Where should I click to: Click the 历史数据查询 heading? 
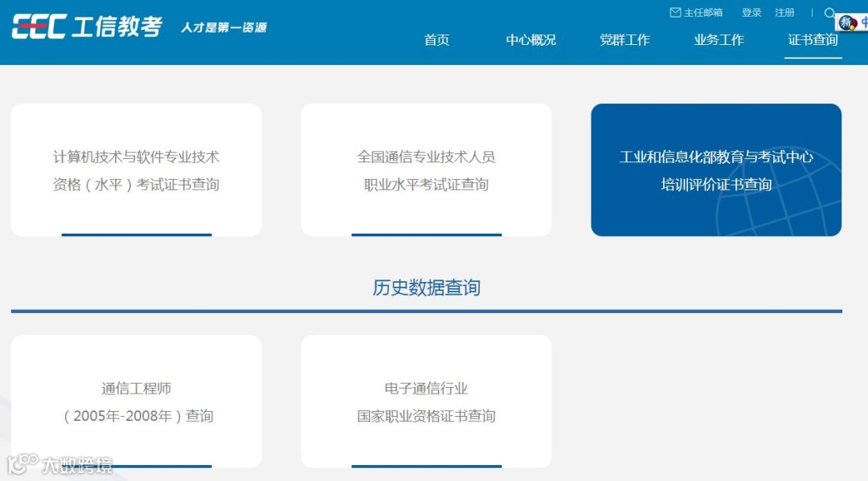(x=426, y=287)
